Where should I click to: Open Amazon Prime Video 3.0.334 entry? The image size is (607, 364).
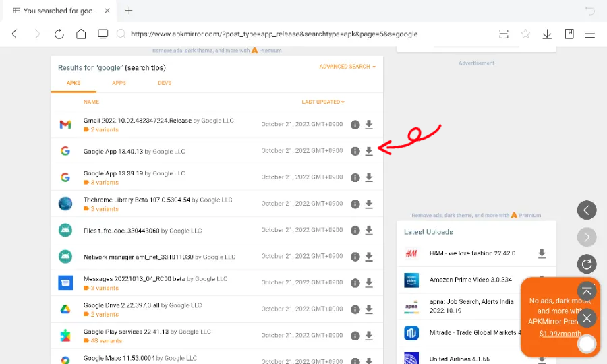click(470, 280)
